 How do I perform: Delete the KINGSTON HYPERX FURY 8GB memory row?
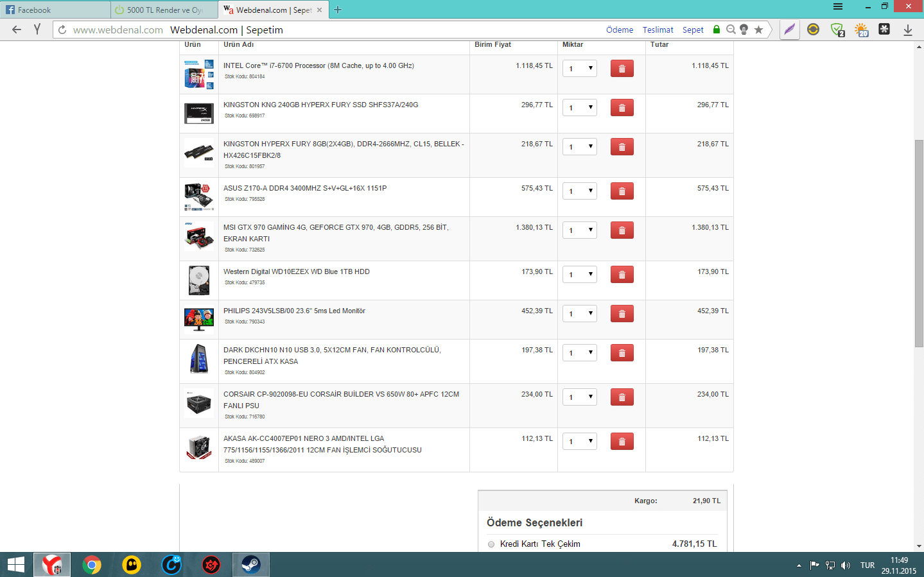(x=622, y=147)
